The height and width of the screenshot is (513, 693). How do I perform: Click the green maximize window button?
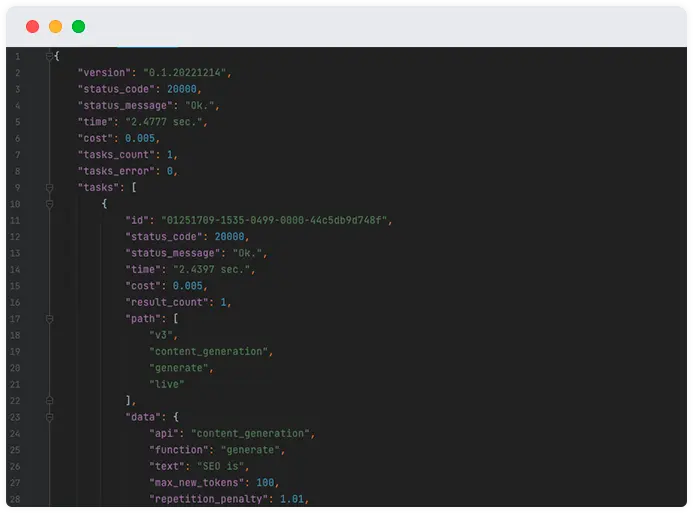click(78, 27)
